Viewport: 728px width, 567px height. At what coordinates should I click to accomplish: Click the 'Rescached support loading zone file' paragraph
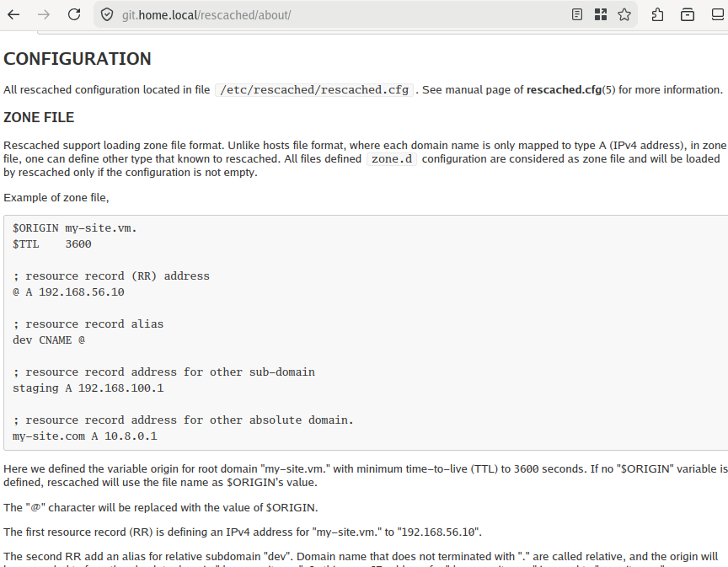point(366,159)
